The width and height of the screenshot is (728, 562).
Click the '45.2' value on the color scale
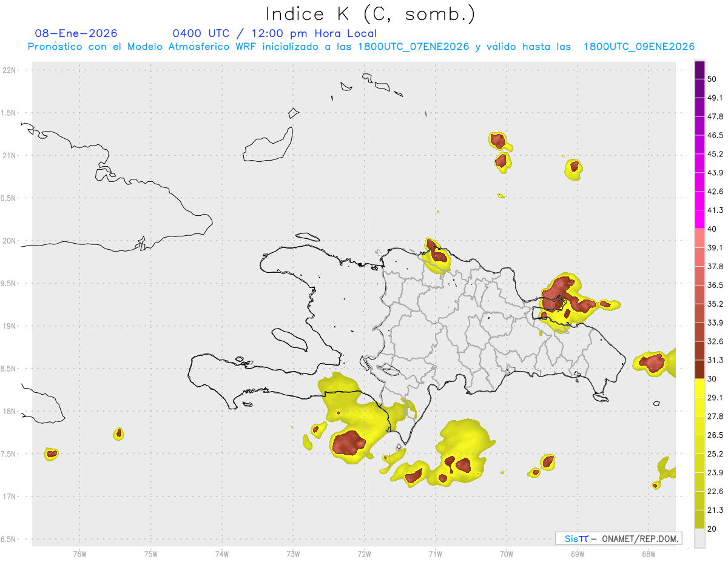[716, 154]
